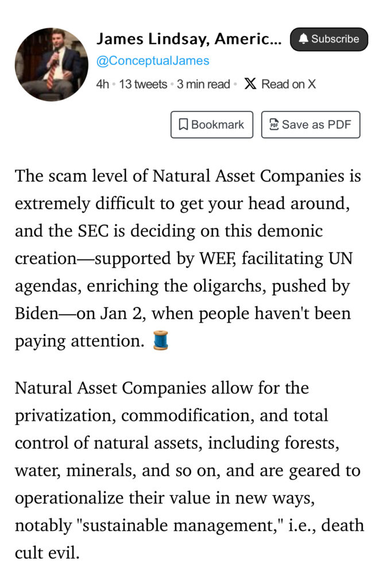Click the 3 min read label
This screenshot has height=588, width=383.
[x=203, y=84]
